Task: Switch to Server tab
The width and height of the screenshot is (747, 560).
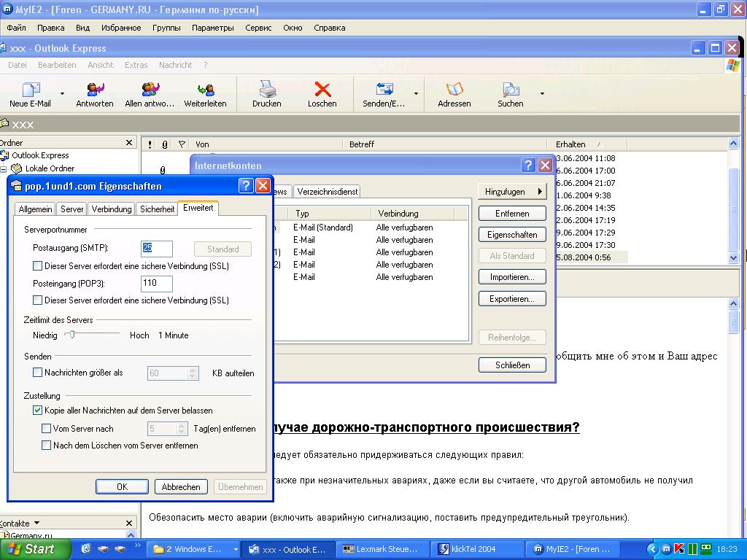Action: [x=72, y=209]
